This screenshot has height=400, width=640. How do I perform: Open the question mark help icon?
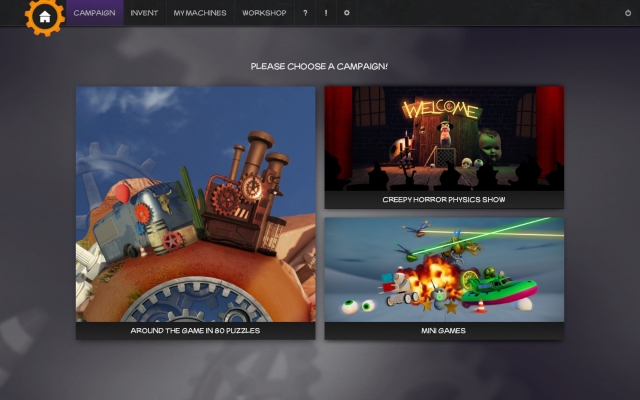[305, 13]
